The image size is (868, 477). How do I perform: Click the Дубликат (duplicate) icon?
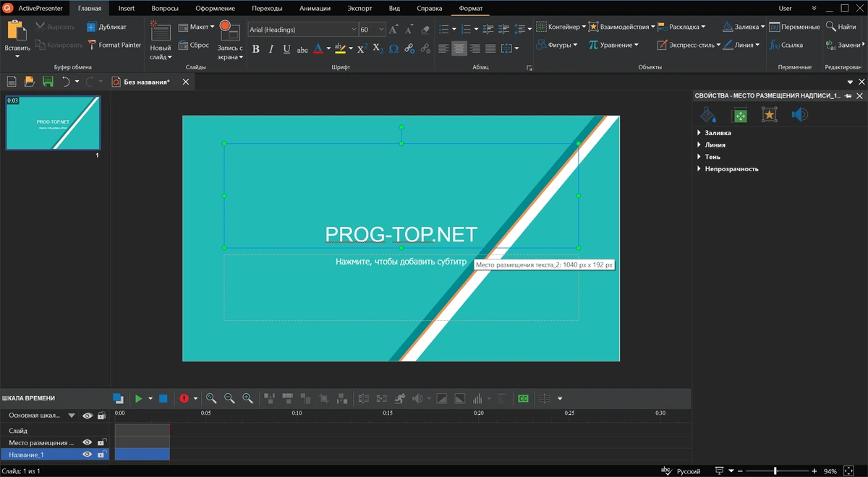(91, 27)
